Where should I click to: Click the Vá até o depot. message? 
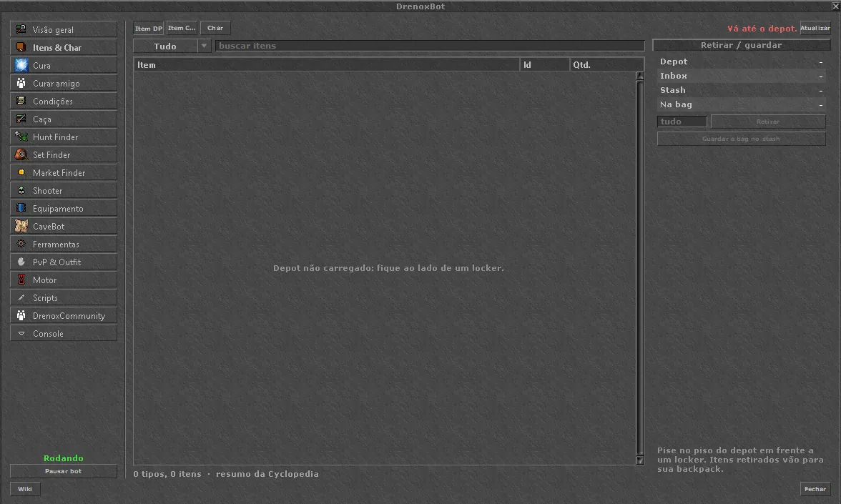coord(762,29)
